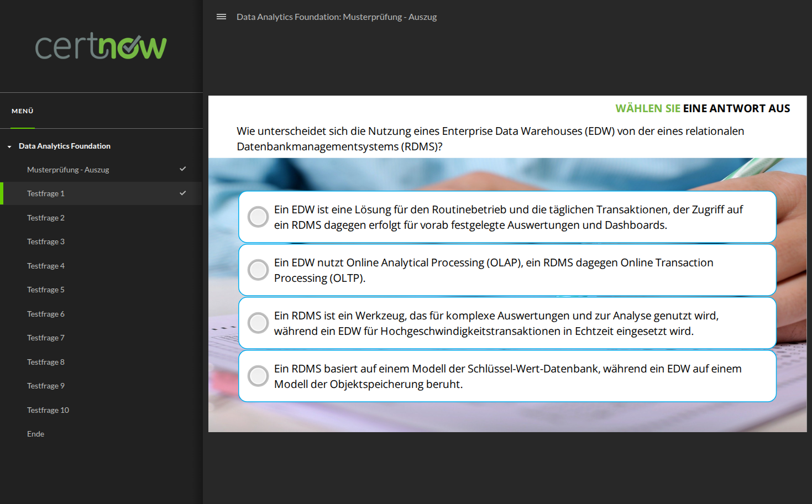Click checkmark next to Testfrage 1
Screen dimensions: 812x504
click(x=183, y=193)
